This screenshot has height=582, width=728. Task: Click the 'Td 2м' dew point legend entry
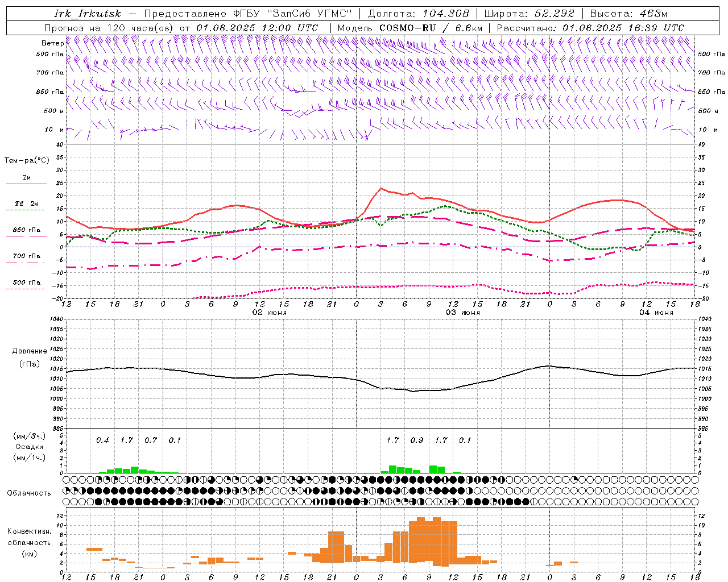pos(26,203)
